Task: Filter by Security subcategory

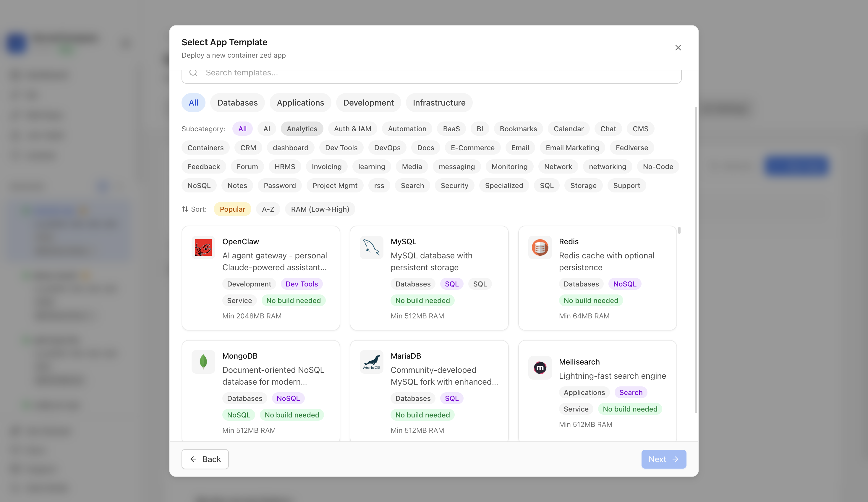Action: pyautogui.click(x=454, y=185)
